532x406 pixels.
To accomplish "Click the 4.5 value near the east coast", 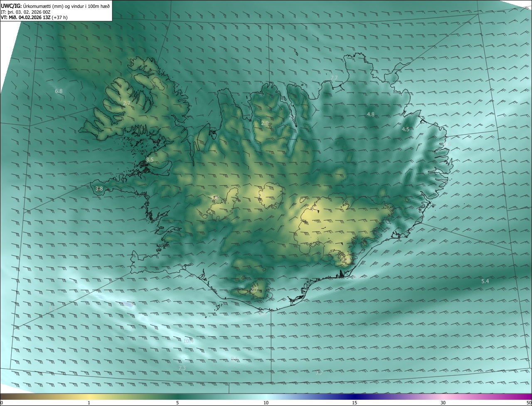I will 406,130.
